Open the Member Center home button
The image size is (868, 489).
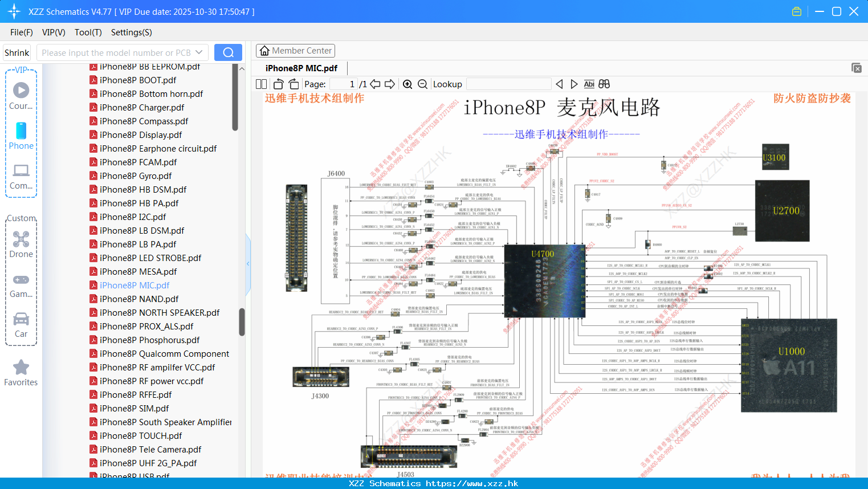coord(295,51)
